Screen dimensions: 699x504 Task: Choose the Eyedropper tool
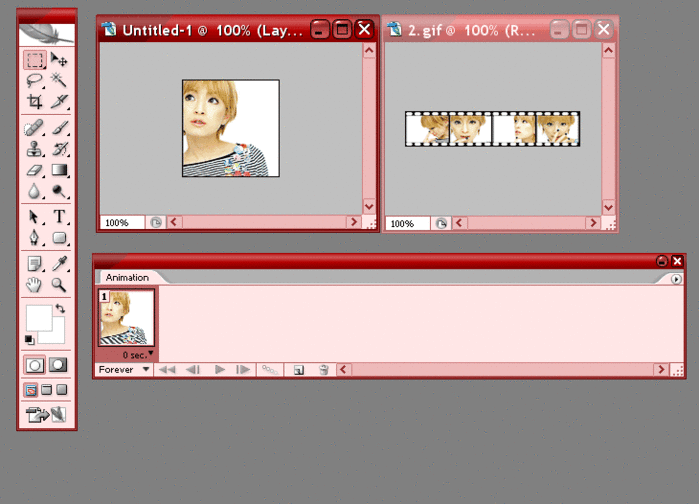pos(59,263)
